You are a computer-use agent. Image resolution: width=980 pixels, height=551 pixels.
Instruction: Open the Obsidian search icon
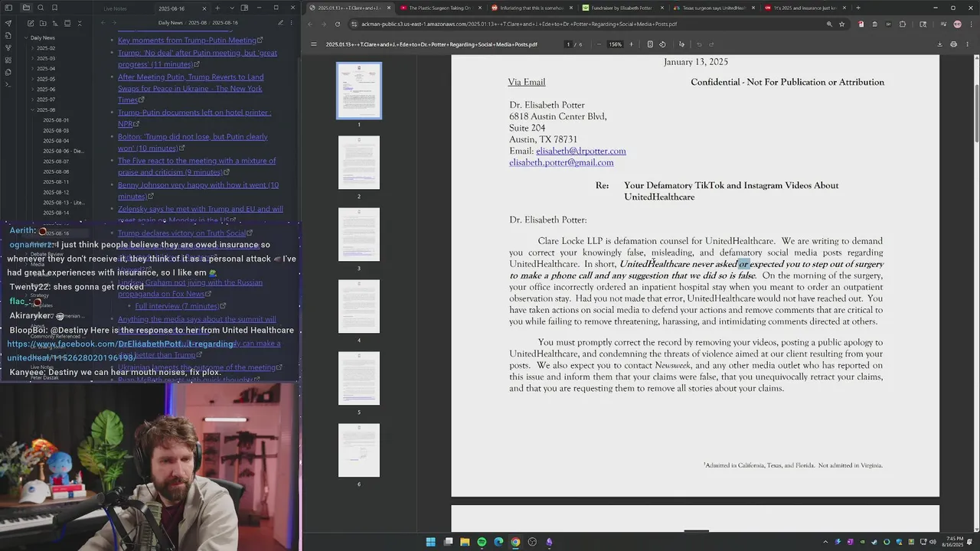[x=40, y=8]
